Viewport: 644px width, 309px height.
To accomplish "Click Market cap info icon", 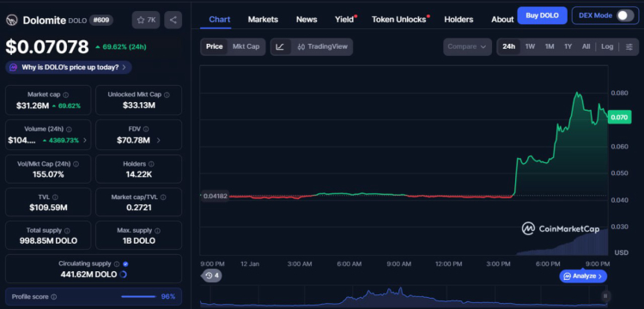I will pyautogui.click(x=66, y=94).
